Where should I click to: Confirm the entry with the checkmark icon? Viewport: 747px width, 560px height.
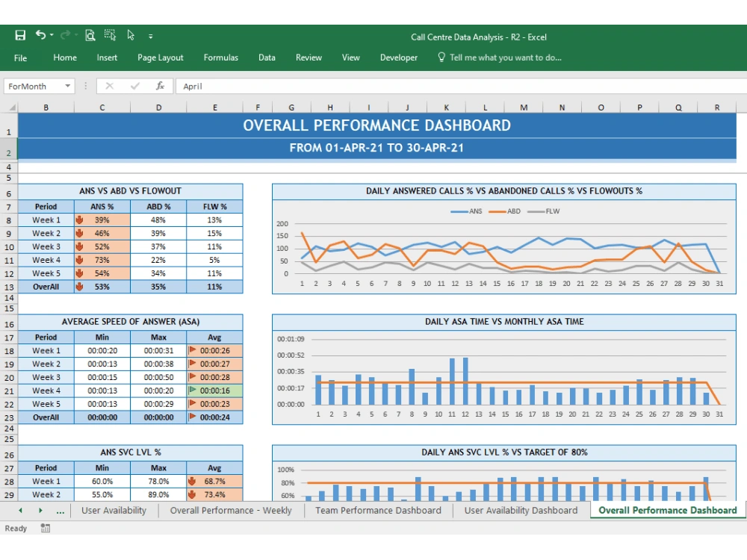coord(135,86)
